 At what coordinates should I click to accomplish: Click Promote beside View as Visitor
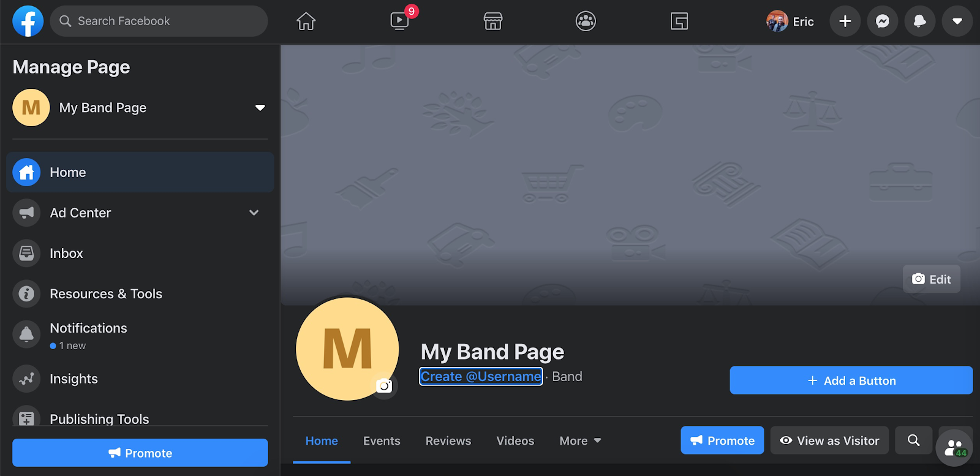[723, 440]
